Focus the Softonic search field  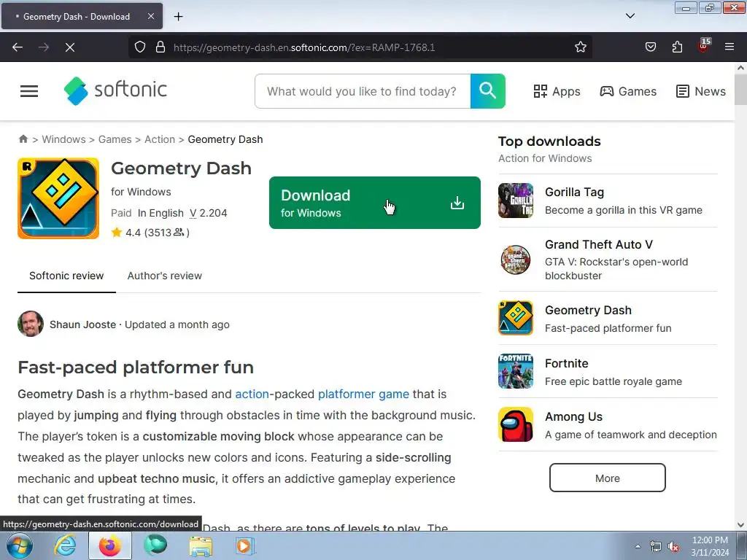pos(363,91)
